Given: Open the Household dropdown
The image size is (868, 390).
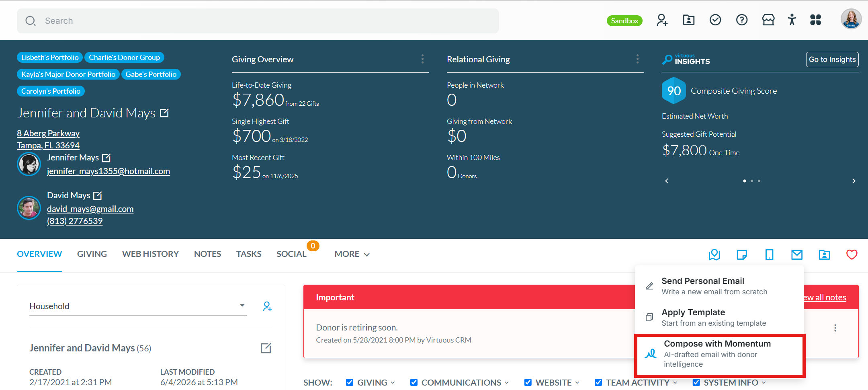Looking at the screenshot, I should tap(138, 306).
